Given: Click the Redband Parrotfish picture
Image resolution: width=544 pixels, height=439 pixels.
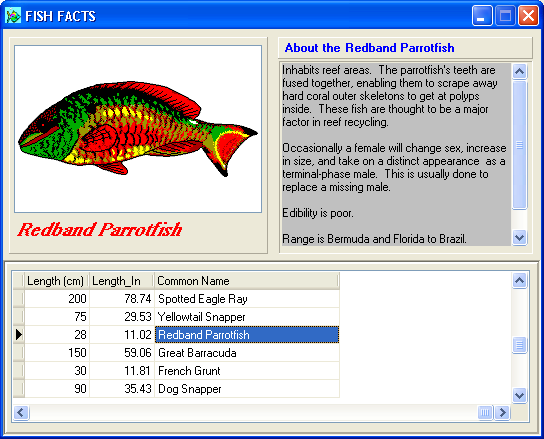Looking at the screenshot, I should click(x=138, y=129).
